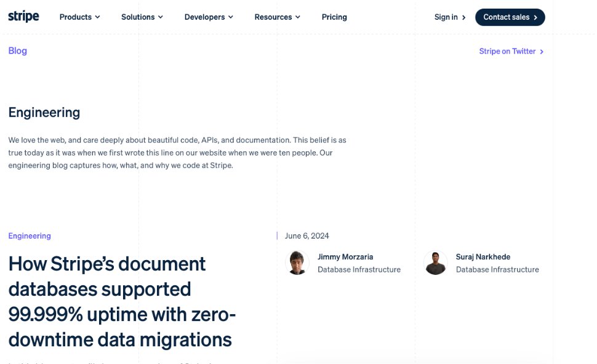597x364 pixels.
Task: Click the purple Engineering category link
Action: [x=30, y=236]
